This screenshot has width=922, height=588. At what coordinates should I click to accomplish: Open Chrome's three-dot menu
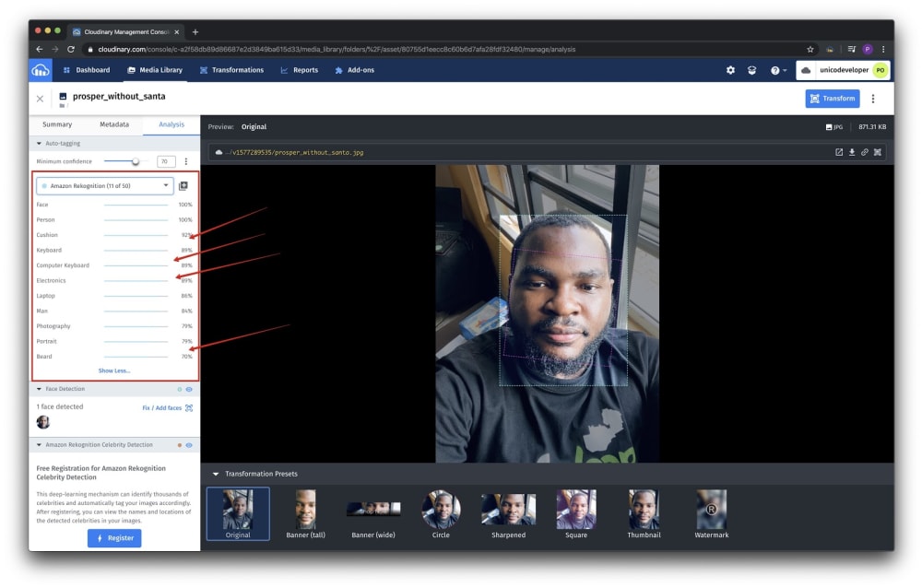click(x=883, y=50)
